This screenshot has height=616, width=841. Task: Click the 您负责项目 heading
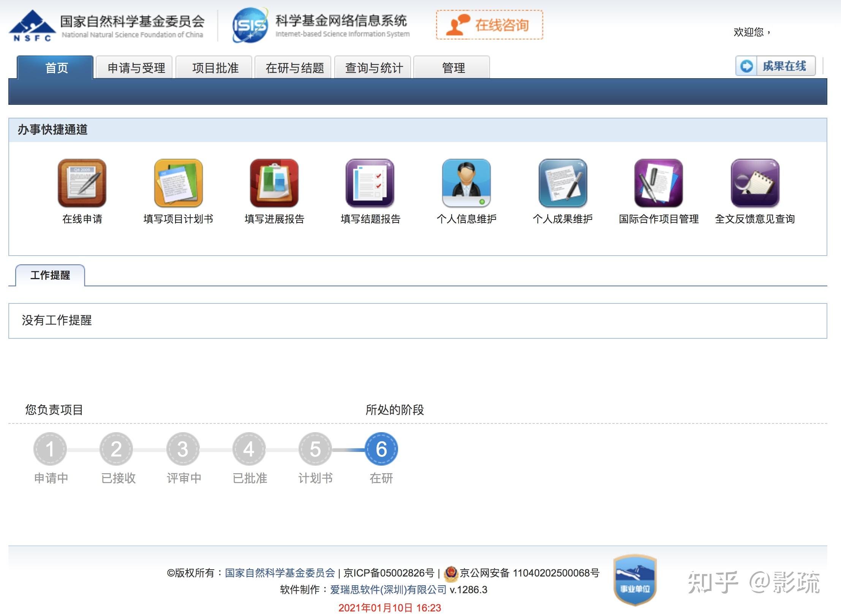[x=54, y=410]
